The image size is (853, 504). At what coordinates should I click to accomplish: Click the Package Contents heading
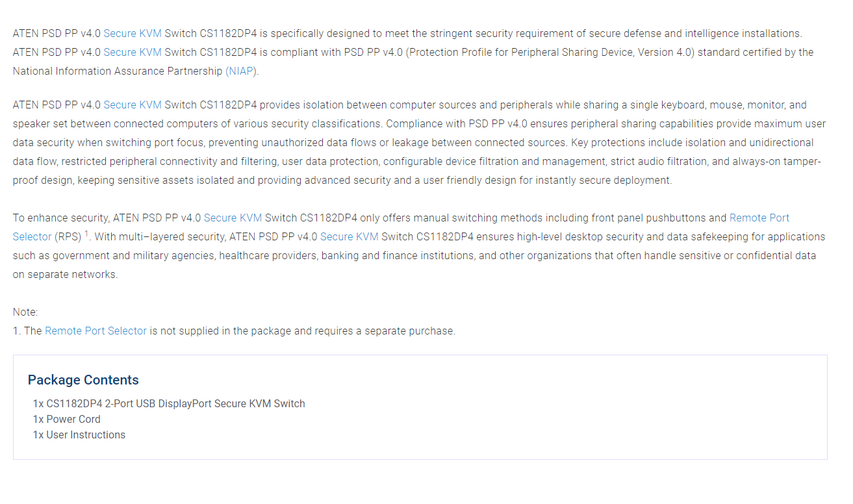(83, 380)
